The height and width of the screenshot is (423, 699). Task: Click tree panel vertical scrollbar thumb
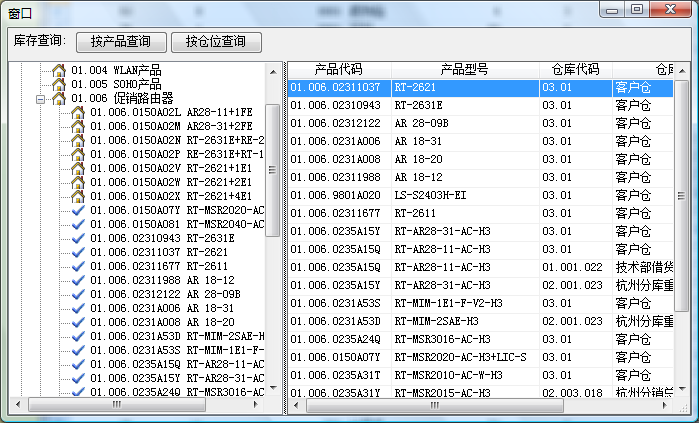click(272, 170)
